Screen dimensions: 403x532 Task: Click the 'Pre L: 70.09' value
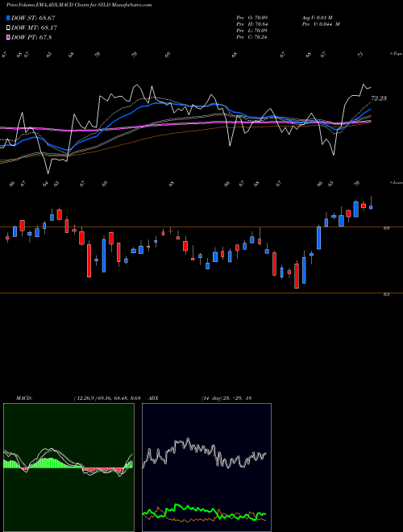(252, 31)
